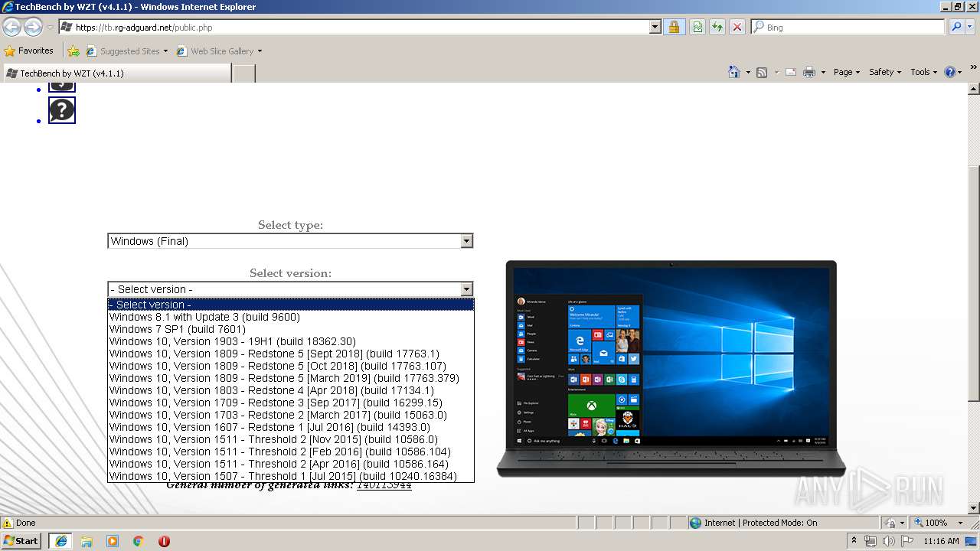The width and height of the screenshot is (980, 551).
Task: Click the network tray icon
Action: pos(871,541)
